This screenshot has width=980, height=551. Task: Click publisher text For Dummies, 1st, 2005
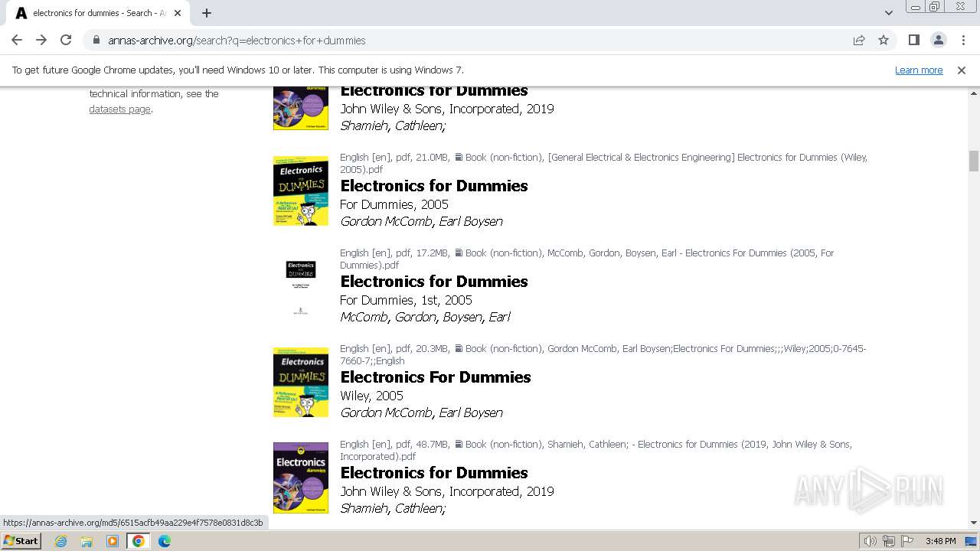pos(406,300)
